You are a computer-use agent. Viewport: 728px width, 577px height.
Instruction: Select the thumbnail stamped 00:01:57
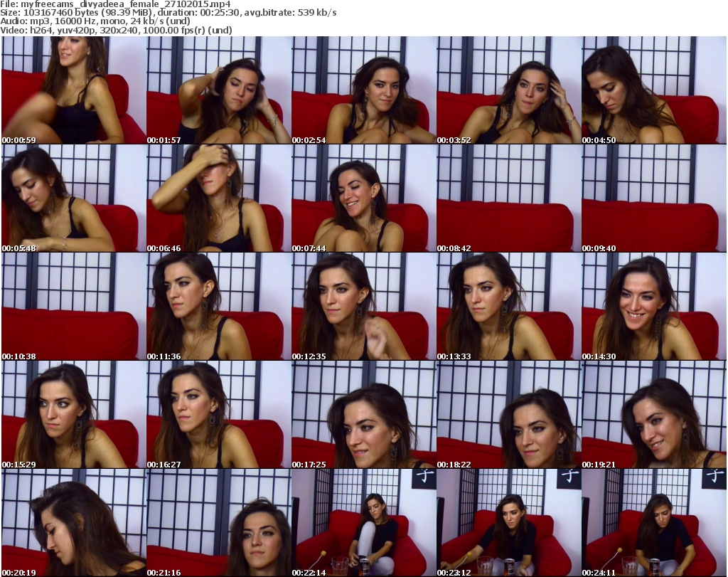(x=219, y=90)
